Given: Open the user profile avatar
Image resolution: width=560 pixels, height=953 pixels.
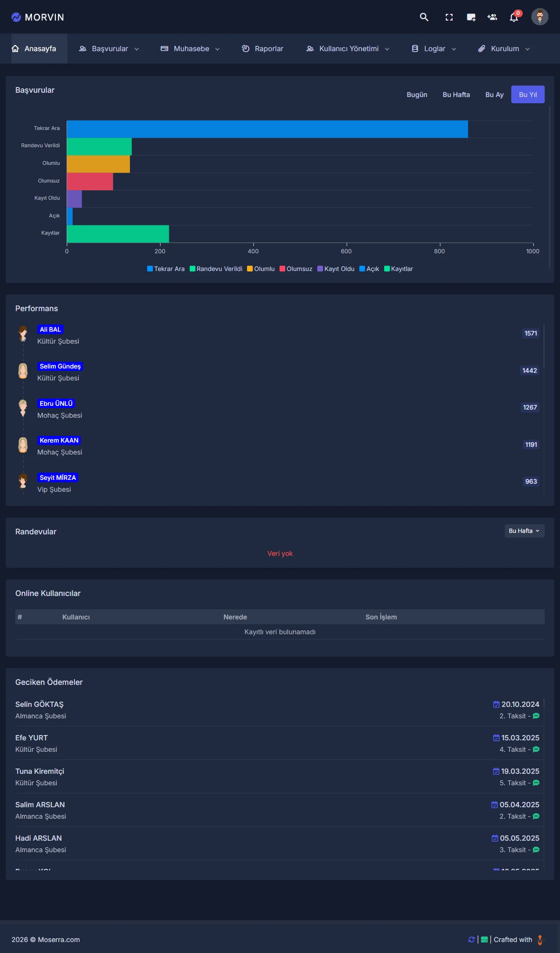Looking at the screenshot, I should point(540,17).
